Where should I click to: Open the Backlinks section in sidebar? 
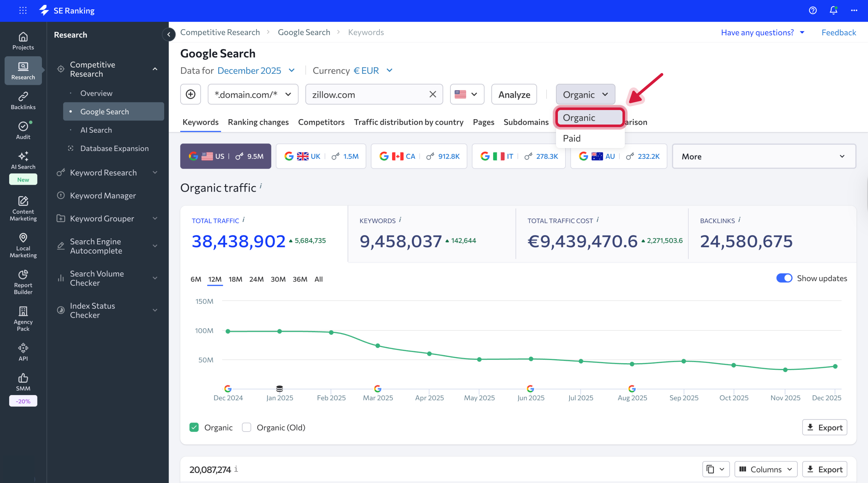23,101
